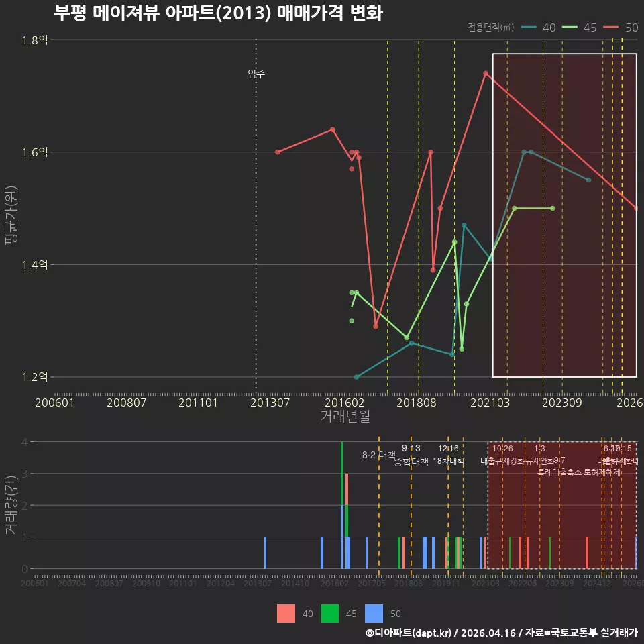Click the 202103 label on price chart axis

490,402
